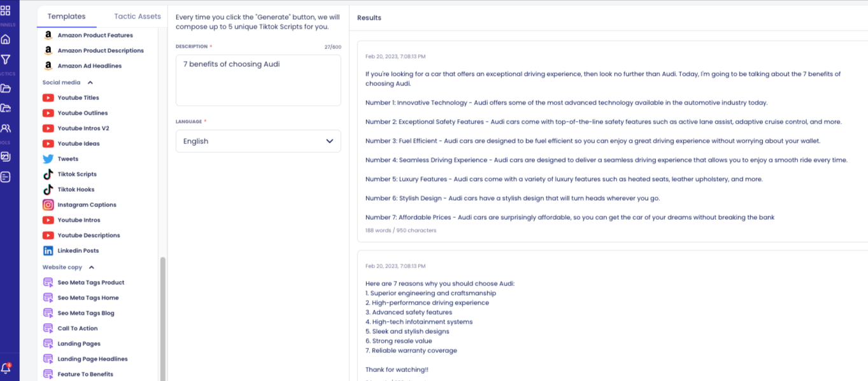868x381 pixels.
Task: Select the Tiktok Scripts template label
Action: pos(77,174)
